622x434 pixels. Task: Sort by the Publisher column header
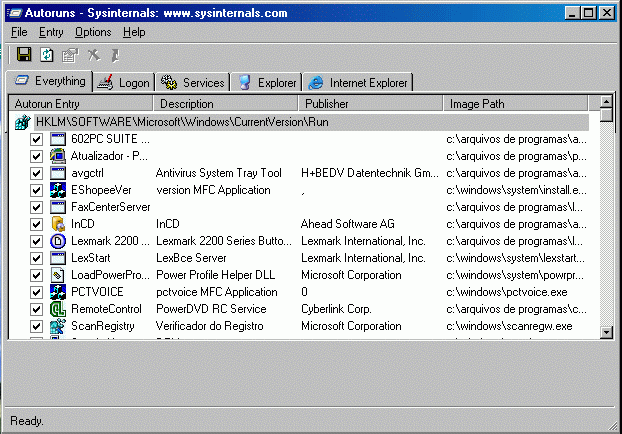click(371, 104)
